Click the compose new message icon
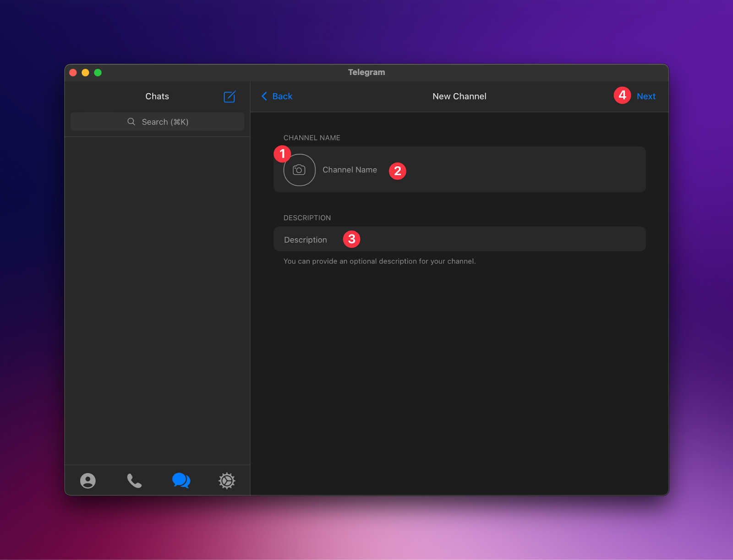 click(x=230, y=97)
